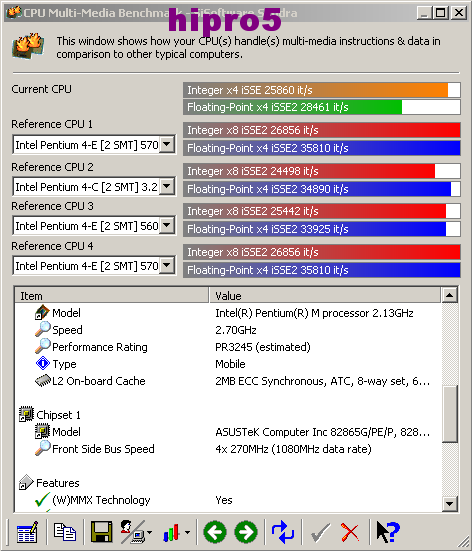Image resolution: width=472 pixels, height=551 pixels.
Task: Click the magnifier icon beside Performance Rating
Action: 43,346
